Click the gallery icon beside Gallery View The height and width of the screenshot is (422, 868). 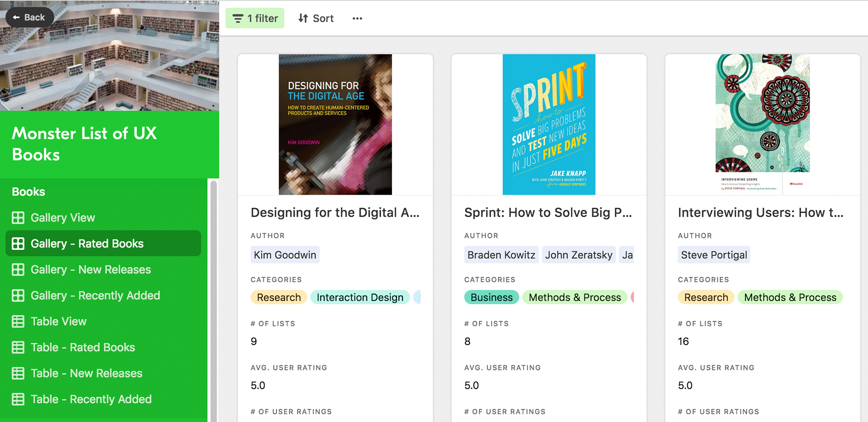18,218
